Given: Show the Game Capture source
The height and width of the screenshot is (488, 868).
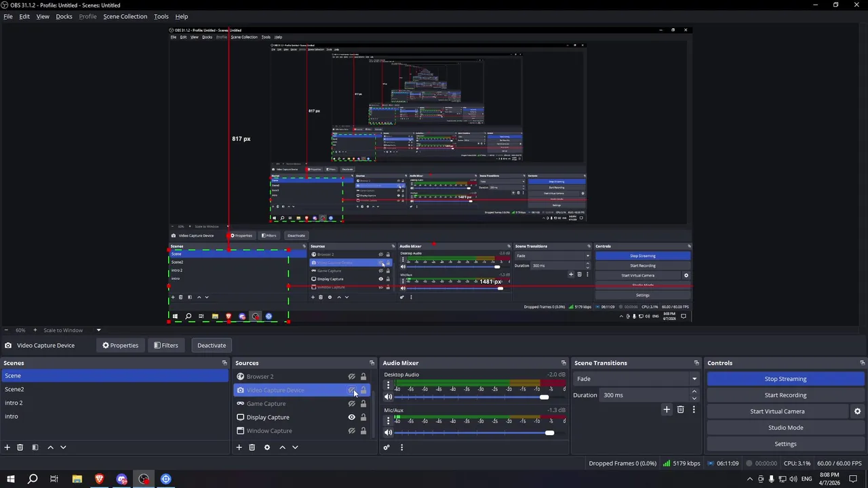Looking at the screenshot, I should pyautogui.click(x=351, y=404).
